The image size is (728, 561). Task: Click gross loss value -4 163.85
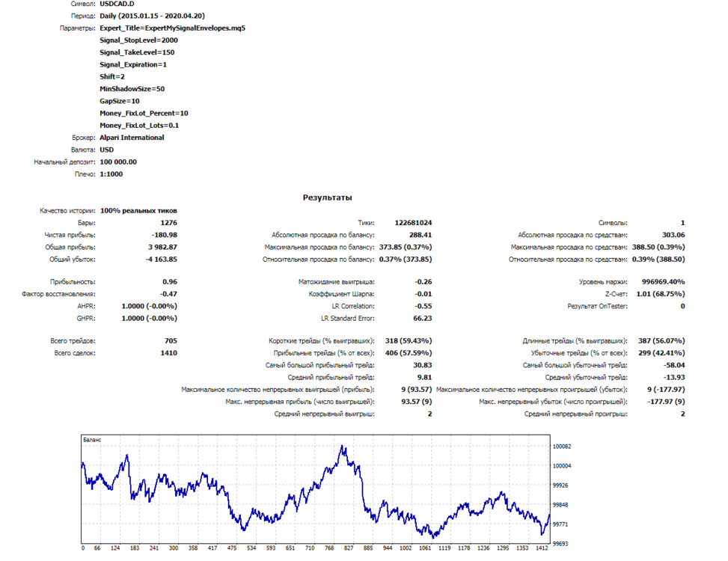162,260
